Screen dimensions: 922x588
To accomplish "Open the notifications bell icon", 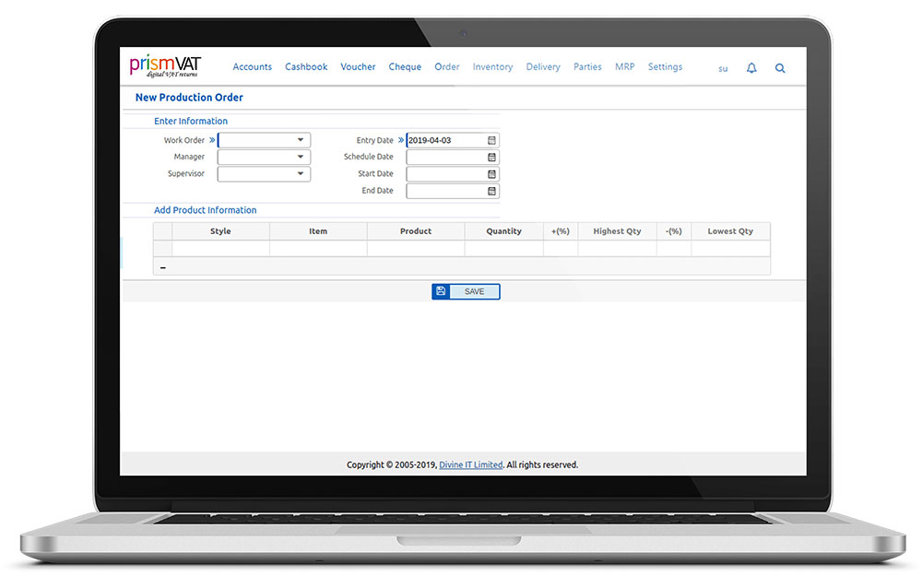I will pos(751,68).
